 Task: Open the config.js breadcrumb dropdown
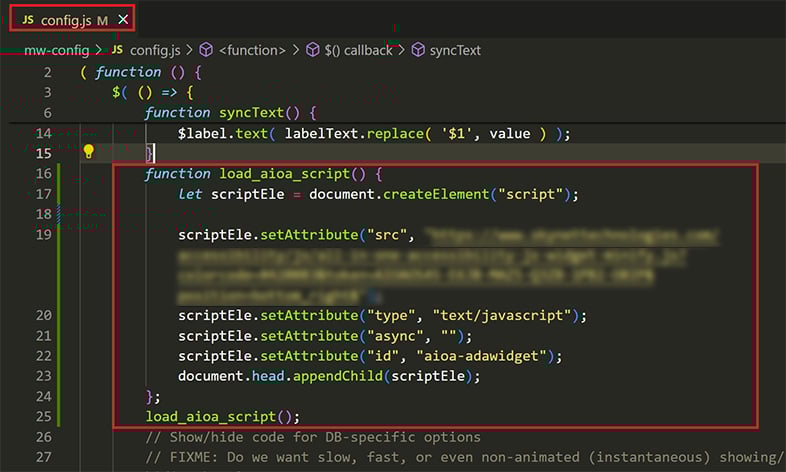156,50
